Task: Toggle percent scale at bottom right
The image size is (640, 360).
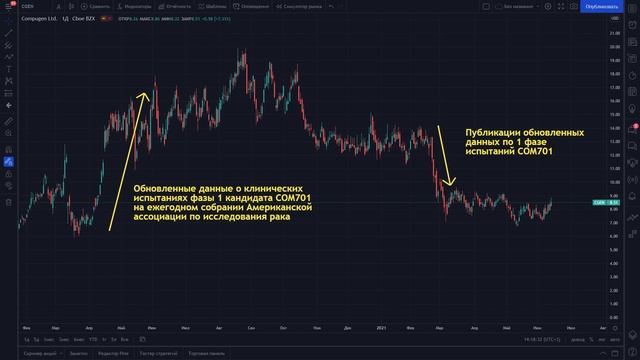Action: [x=591, y=340]
